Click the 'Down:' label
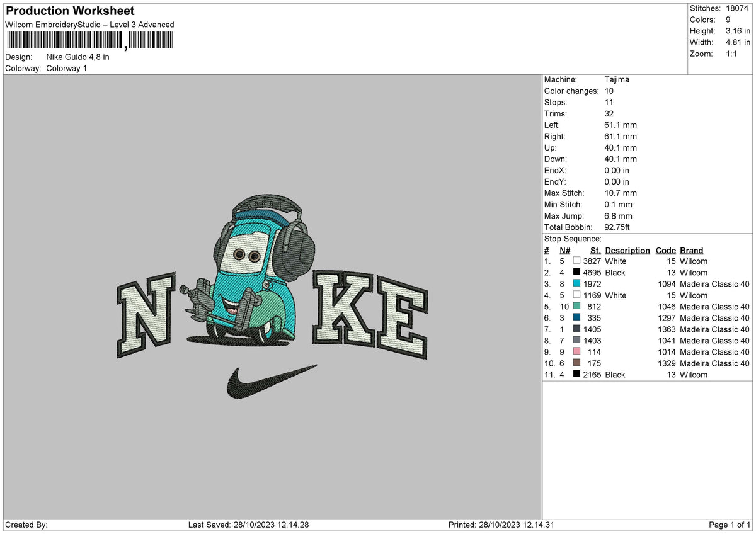Screen dimensions: 756x534 (x=556, y=159)
